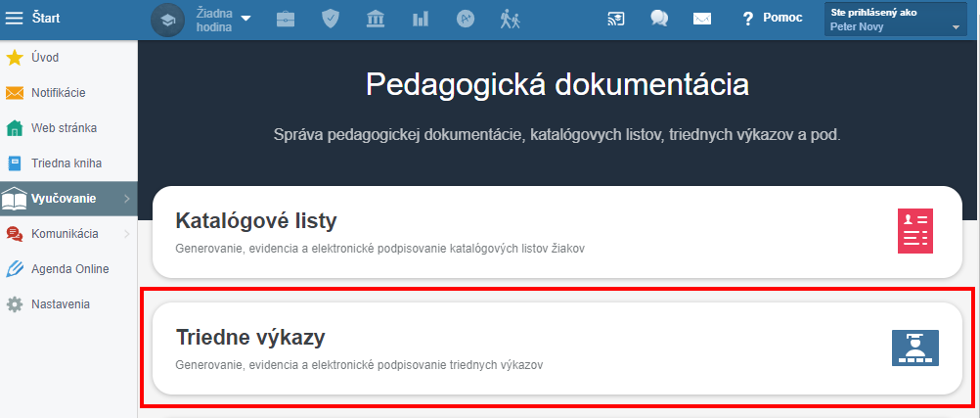Click the shield checkmark icon
The height and width of the screenshot is (418, 980).
point(331,19)
